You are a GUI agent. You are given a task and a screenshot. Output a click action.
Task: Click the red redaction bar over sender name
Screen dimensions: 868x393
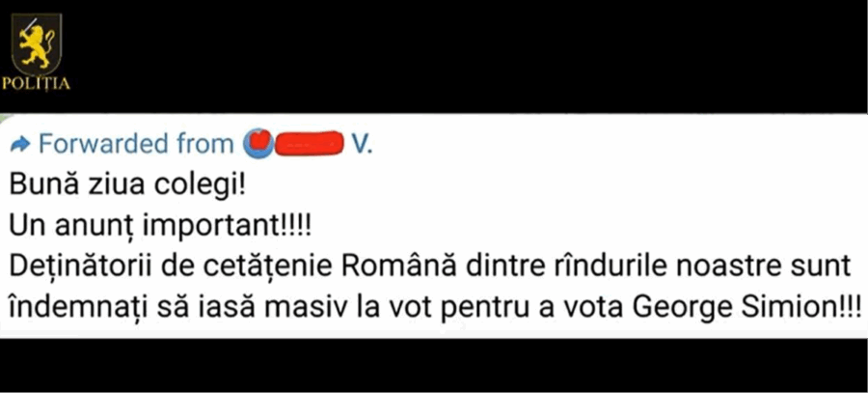309,144
